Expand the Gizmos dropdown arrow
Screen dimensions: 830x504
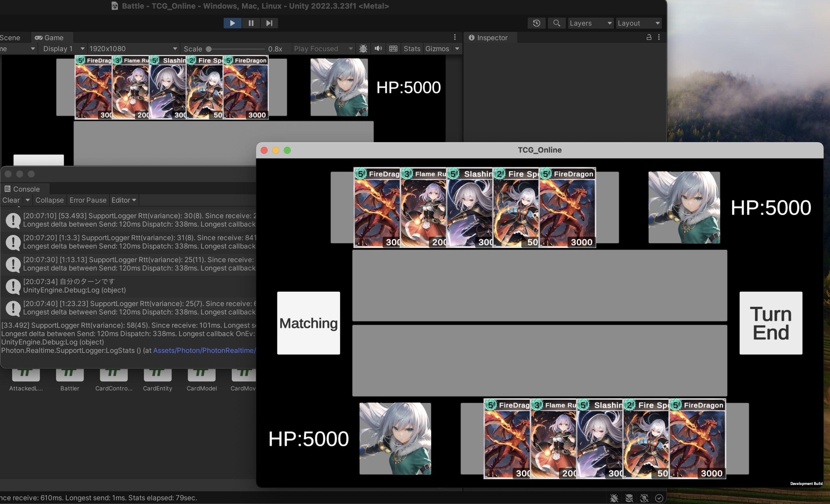click(457, 49)
